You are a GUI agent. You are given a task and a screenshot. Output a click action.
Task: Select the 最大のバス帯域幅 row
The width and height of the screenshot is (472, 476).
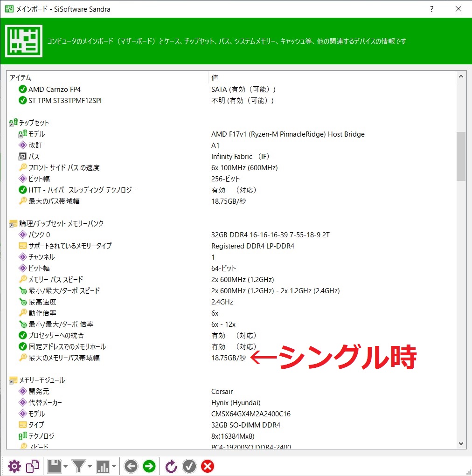tap(231, 201)
